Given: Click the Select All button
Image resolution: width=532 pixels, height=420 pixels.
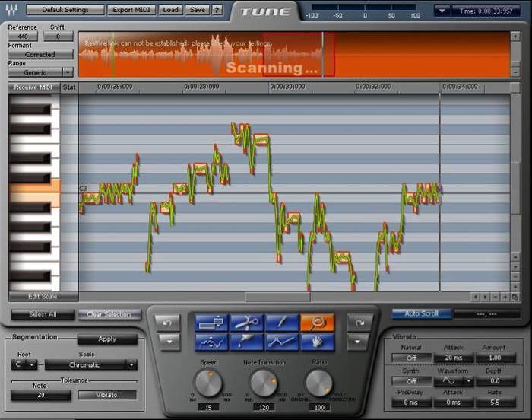Looking at the screenshot, I should (x=43, y=314).
